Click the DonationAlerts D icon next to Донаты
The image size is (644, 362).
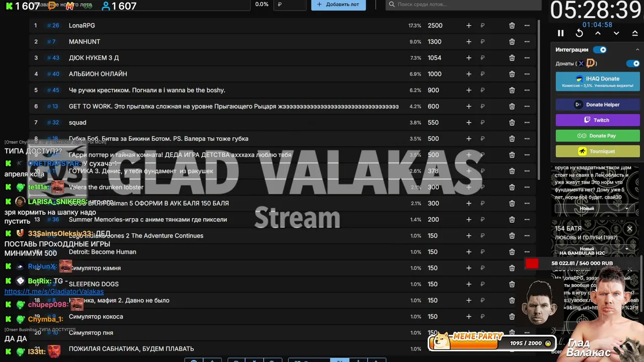591,63
